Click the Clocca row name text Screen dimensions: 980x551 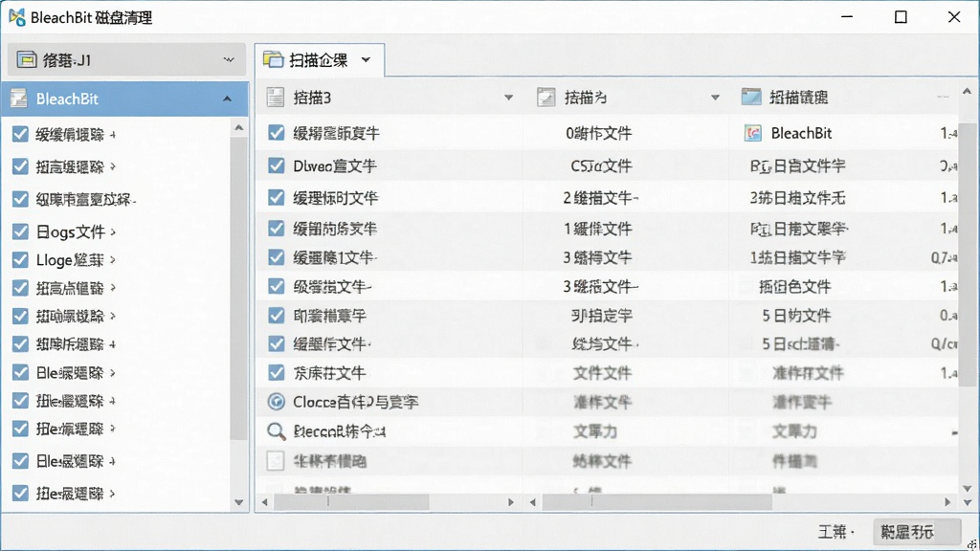tap(356, 402)
